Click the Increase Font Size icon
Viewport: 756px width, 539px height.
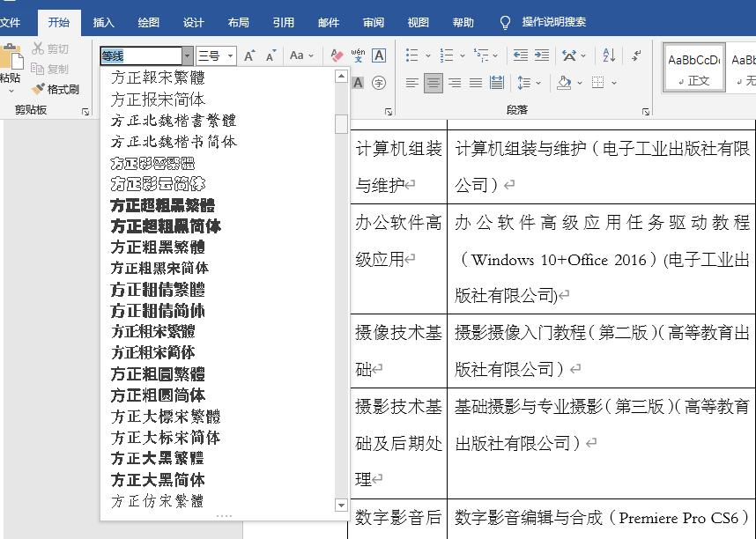pos(249,55)
